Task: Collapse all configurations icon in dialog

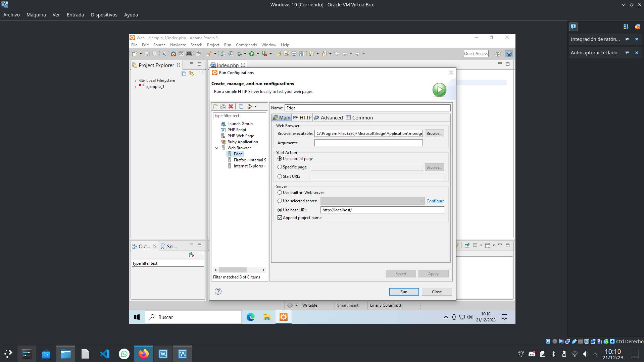Action: click(241, 106)
